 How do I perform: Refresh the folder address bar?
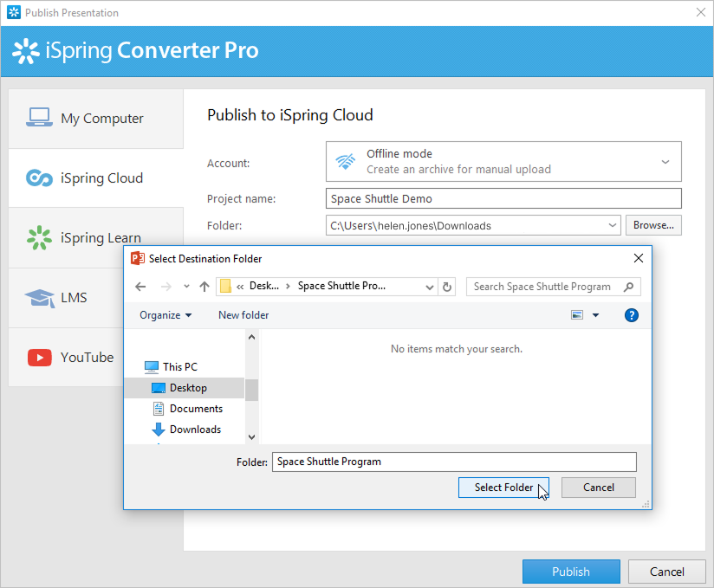(x=447, y=287)
